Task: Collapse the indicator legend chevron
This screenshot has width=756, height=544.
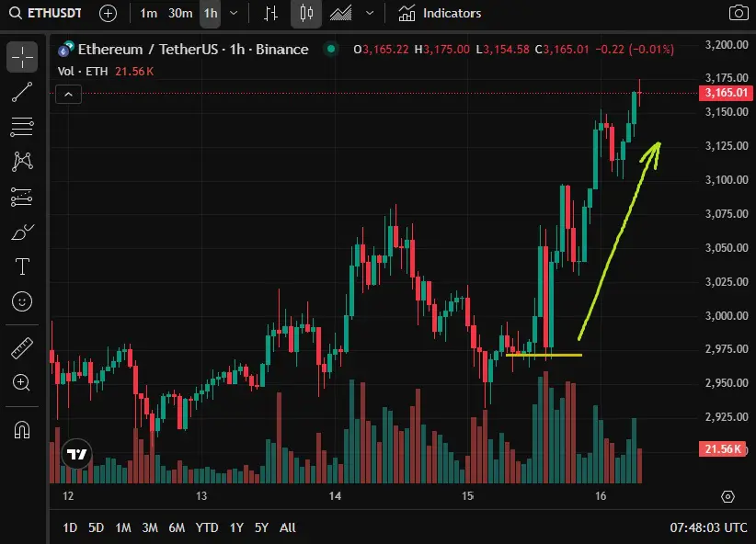Action: (x=68, y=95)
